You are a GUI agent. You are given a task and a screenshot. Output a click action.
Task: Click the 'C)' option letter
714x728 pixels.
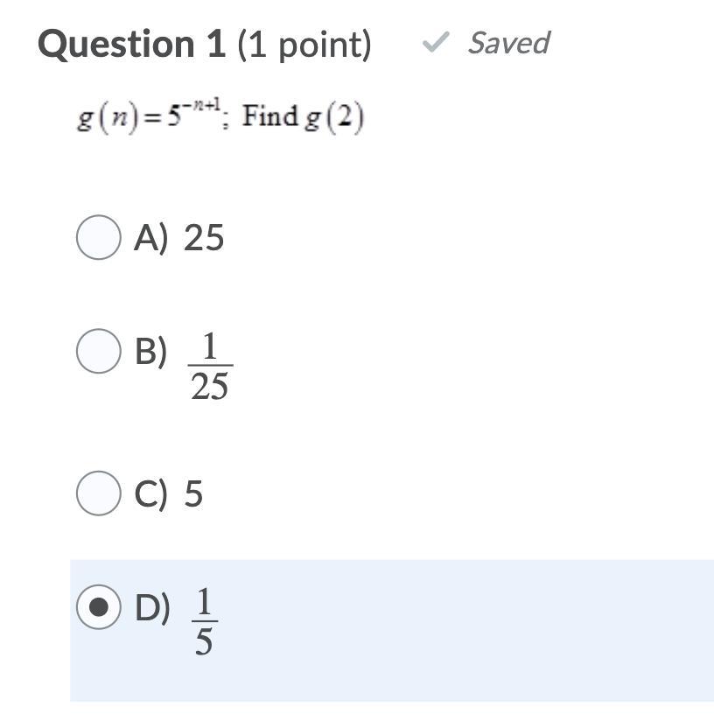tap(150, 493)
